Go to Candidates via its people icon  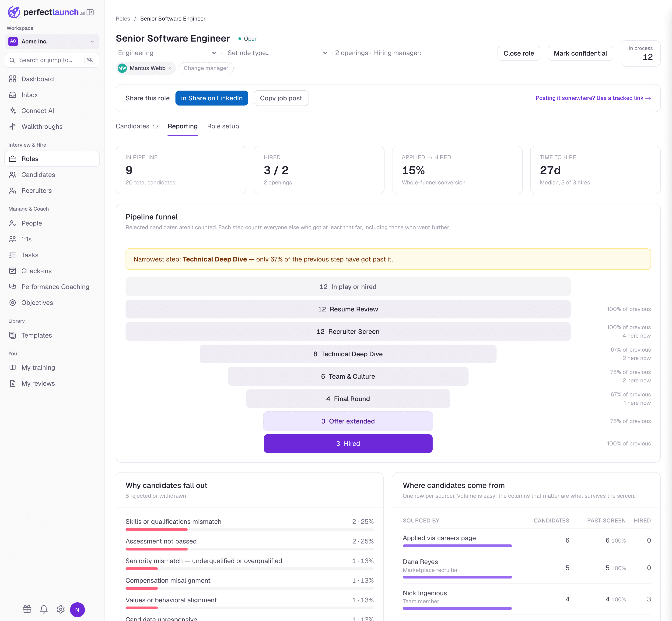coord(13,175)
